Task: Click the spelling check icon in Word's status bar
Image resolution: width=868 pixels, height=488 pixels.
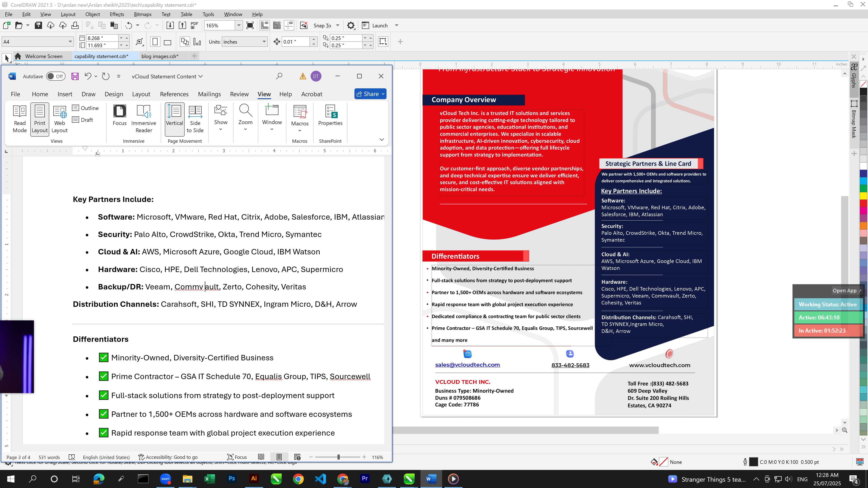Action: point(72,457)
